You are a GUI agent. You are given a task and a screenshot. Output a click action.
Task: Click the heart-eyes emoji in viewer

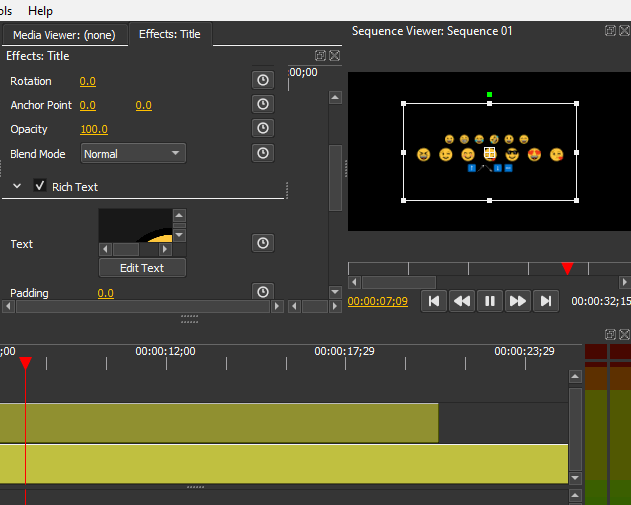click(534, 155)
